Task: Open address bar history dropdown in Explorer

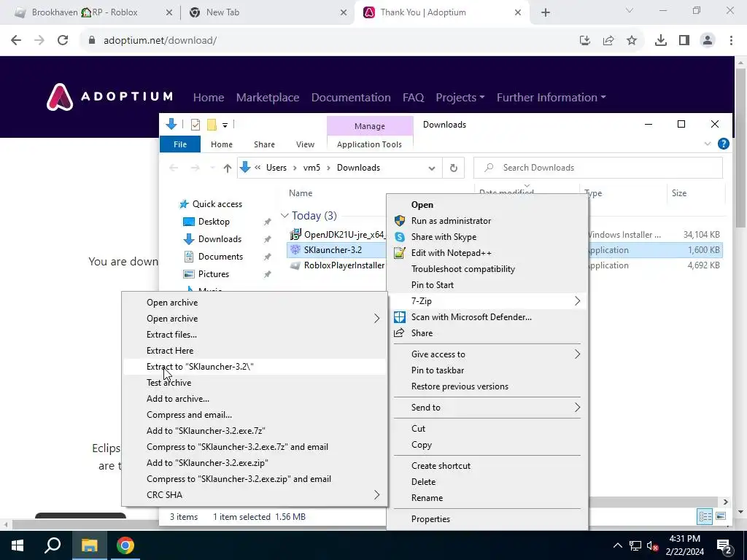Action: point(432,168)
